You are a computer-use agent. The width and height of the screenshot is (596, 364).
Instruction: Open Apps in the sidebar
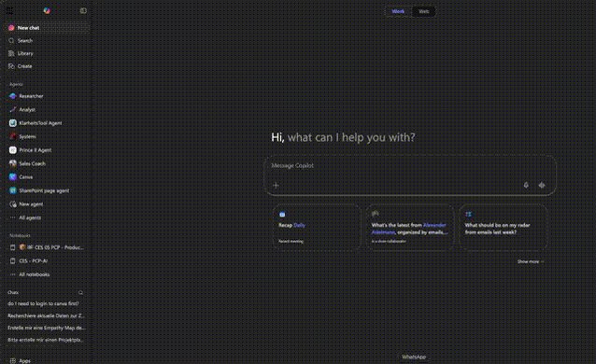coord(47,360)
